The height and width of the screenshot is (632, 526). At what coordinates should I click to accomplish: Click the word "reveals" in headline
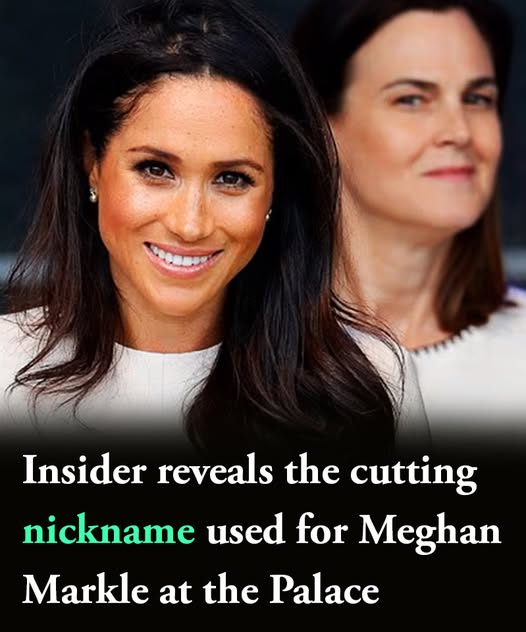[215, 470]
